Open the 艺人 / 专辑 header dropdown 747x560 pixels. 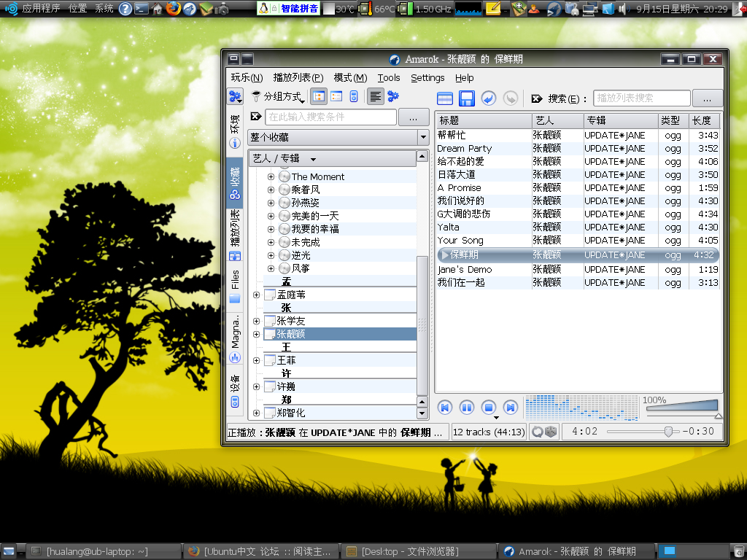pyautogui.click(x=333, y=158)
